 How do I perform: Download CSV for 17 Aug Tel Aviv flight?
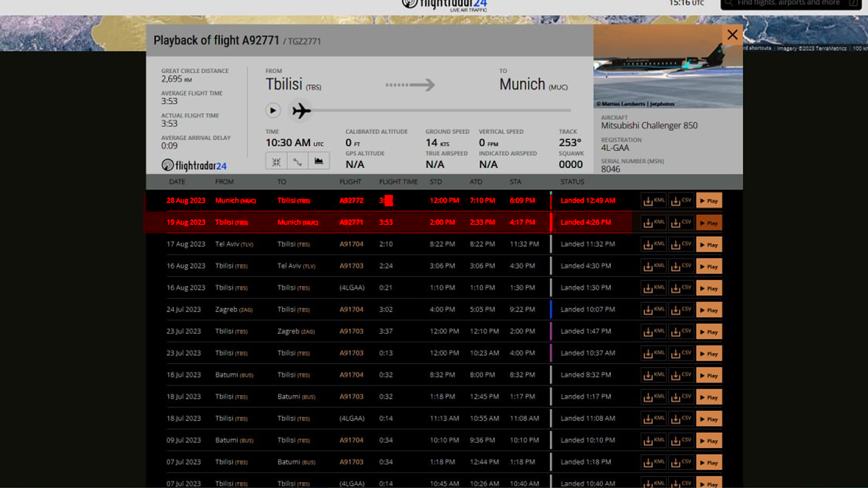click(x=681, y=244)
